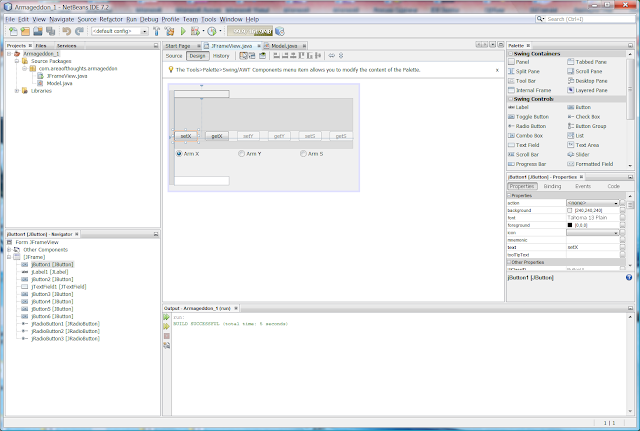Select the setX button on the form
The image size is (640, 431).
coord(186,136)
